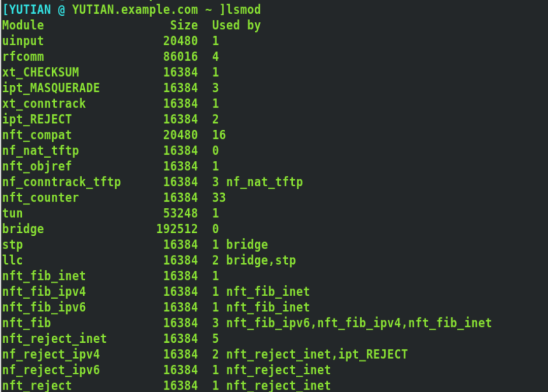Click nft_reject_inet,ipt_REJECT dependency text

pos(317,354)
